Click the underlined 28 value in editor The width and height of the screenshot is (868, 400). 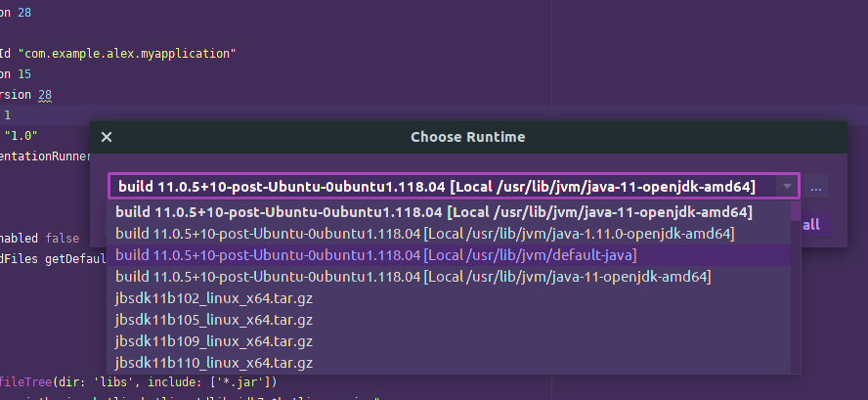[x=45, y=95]
